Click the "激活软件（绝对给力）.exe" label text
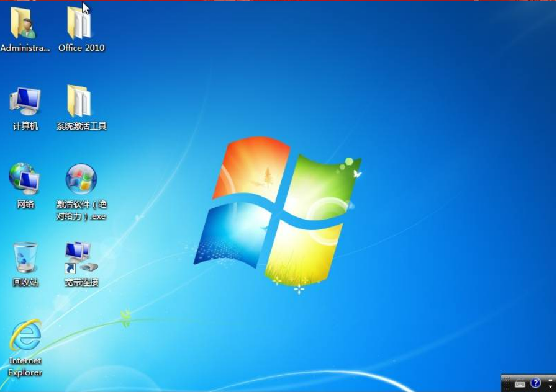The image size is (557, 392). (x=81, y=210)
